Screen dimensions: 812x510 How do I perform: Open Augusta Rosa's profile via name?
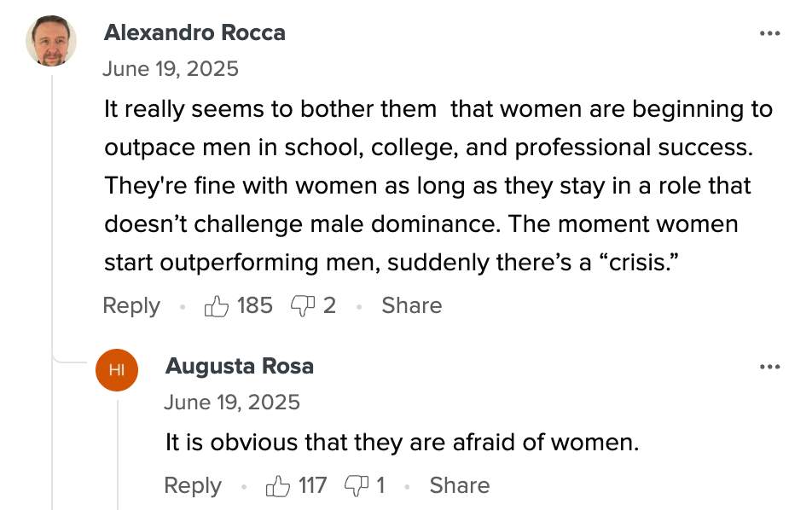239,366
